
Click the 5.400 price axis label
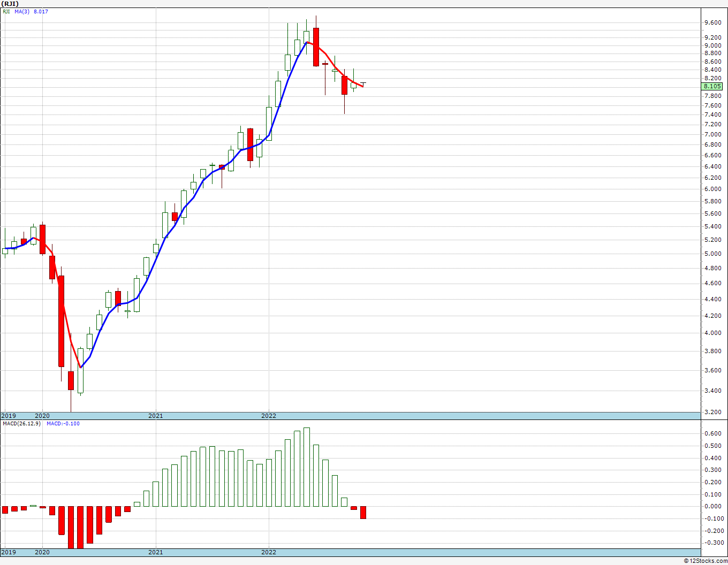click(712, 226)
